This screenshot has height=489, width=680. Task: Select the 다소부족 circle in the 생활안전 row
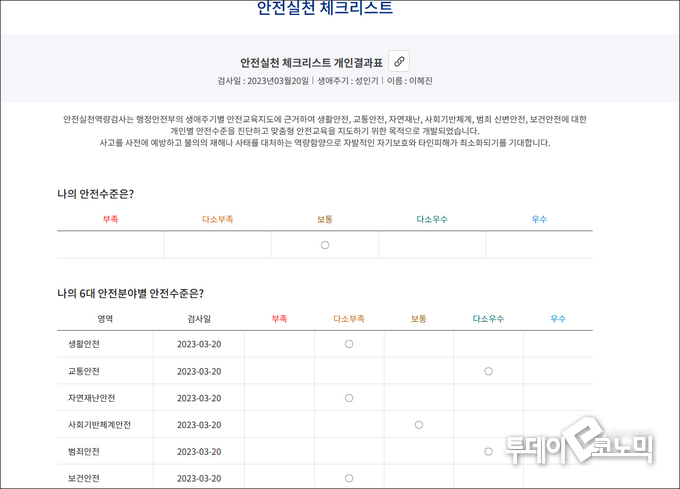point(349,344)
